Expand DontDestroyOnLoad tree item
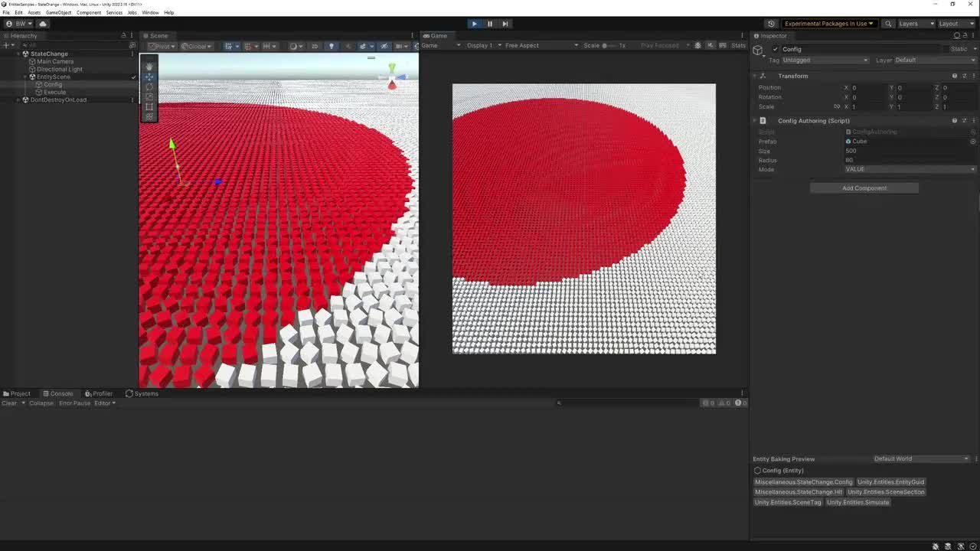 click(18, 99)
